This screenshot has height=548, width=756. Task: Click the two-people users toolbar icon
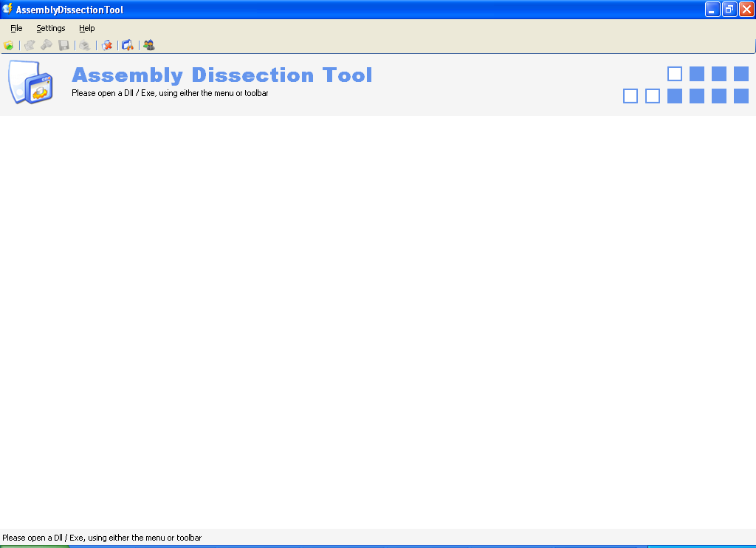pos(149,45)
